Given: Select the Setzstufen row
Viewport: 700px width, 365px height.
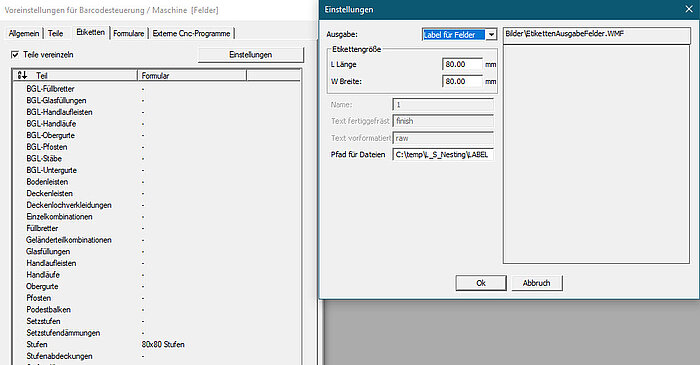Looking at the screenshot, I should [156, 321].
